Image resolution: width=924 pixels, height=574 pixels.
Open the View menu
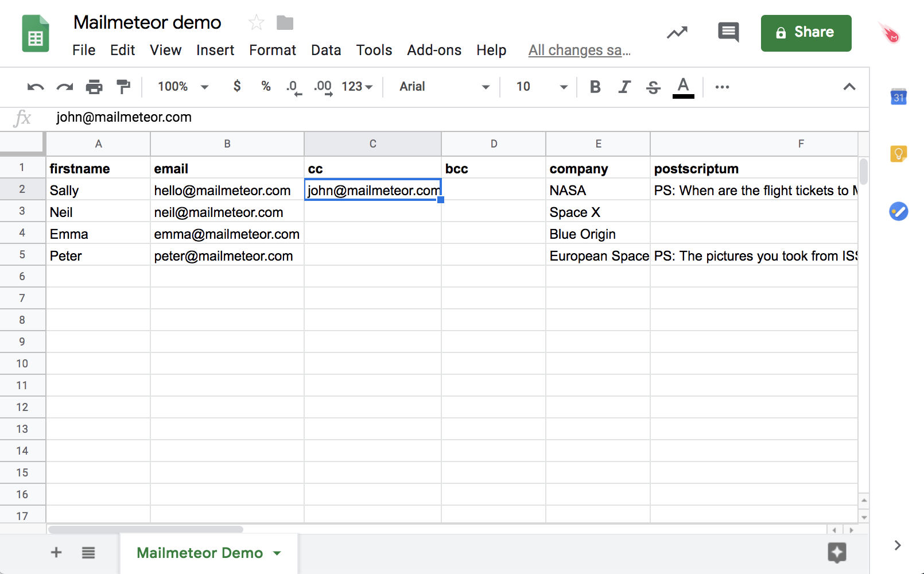(165, 51)
